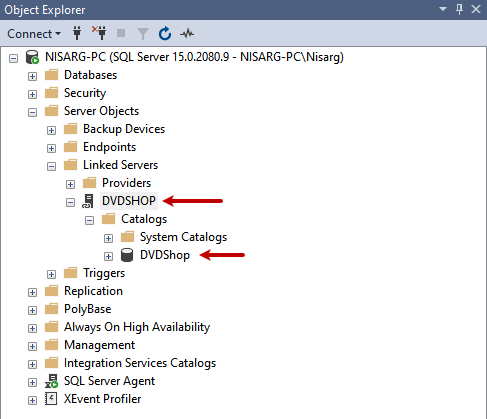Viewport: 487px width, 419px height.
Task: Select Always On High Availability item
Action: 137,327
